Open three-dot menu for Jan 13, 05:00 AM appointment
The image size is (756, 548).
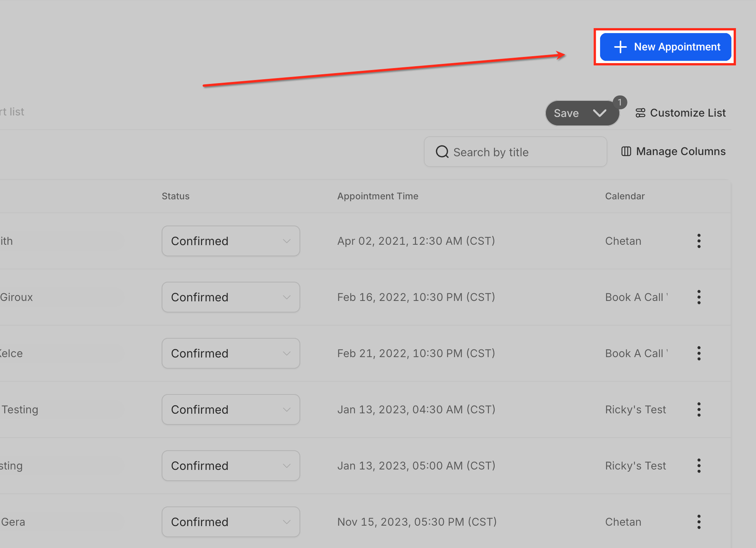pos(699,466)
